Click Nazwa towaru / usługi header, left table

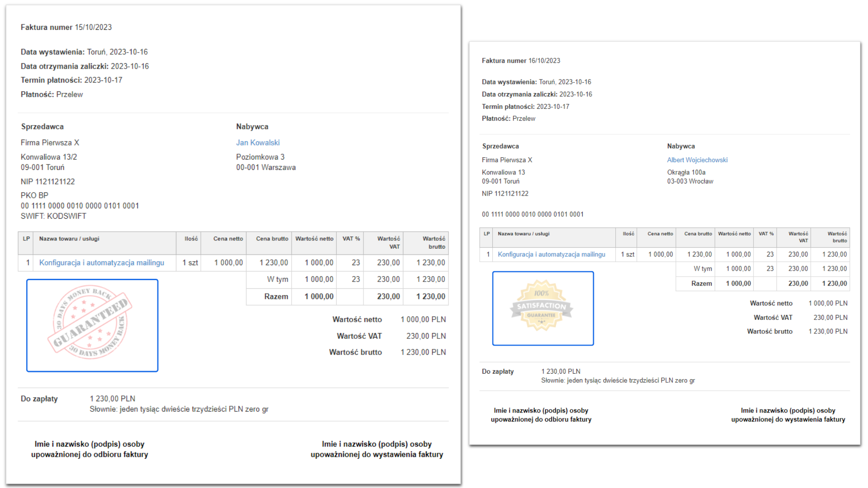point(69,239)
